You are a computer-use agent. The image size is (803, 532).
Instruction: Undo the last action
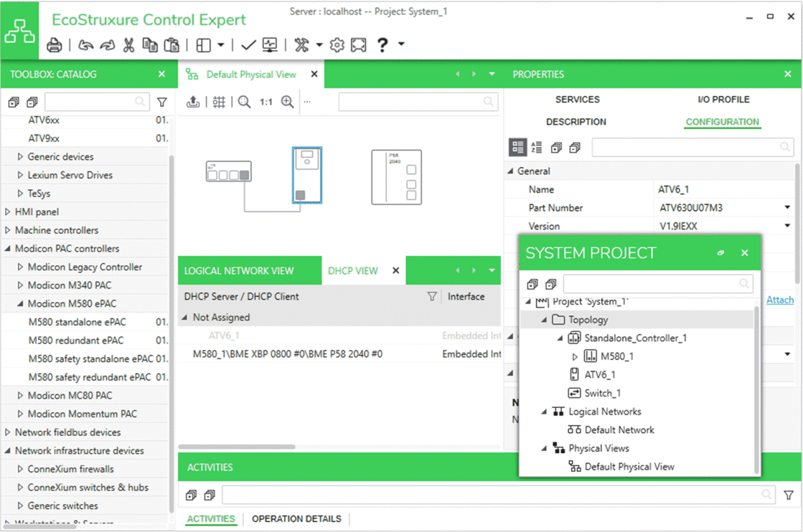(85, 45)
